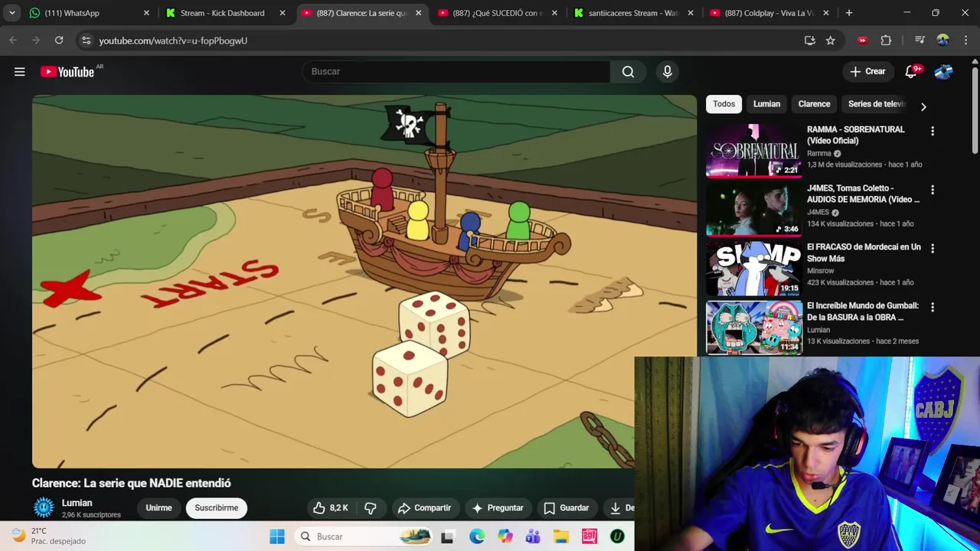
Task: Open Chrome three-dot menu
Action: (x=965, y=41)
